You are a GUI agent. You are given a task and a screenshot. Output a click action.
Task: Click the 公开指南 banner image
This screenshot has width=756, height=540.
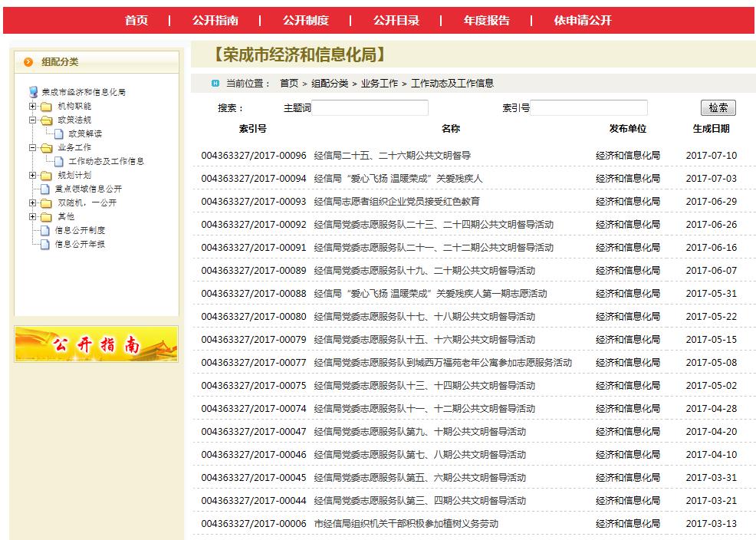click(97, 344)
